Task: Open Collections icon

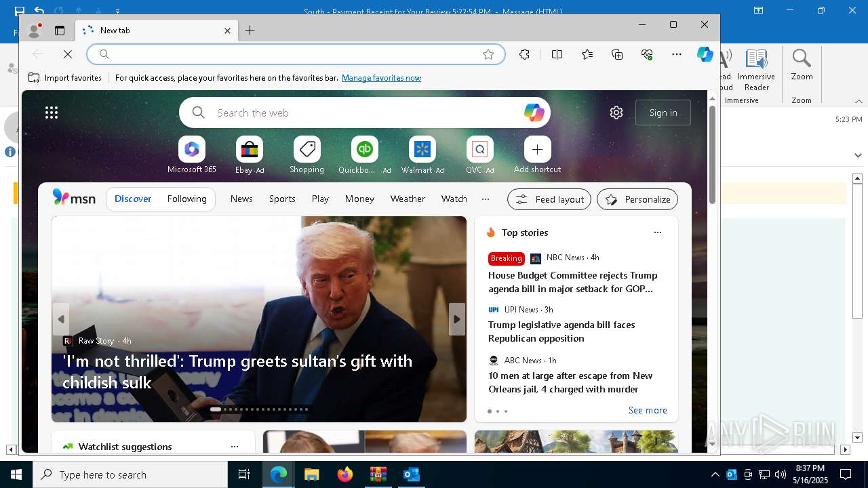Action: tap(617, 54)
